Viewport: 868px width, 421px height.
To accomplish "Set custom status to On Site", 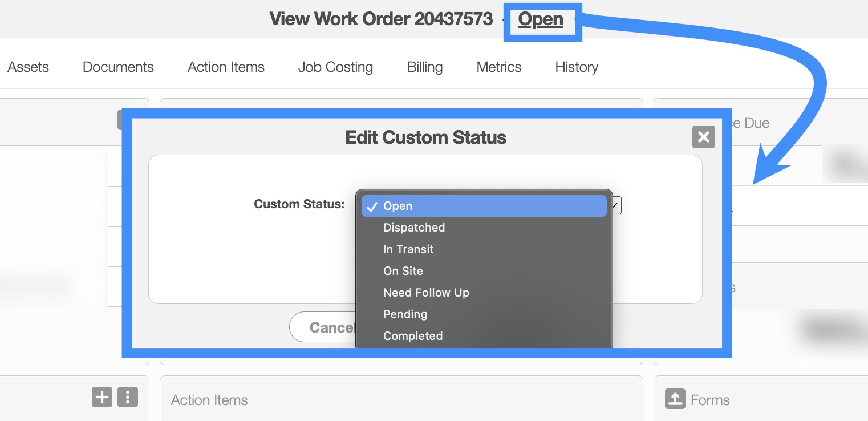I will [403, 271].
